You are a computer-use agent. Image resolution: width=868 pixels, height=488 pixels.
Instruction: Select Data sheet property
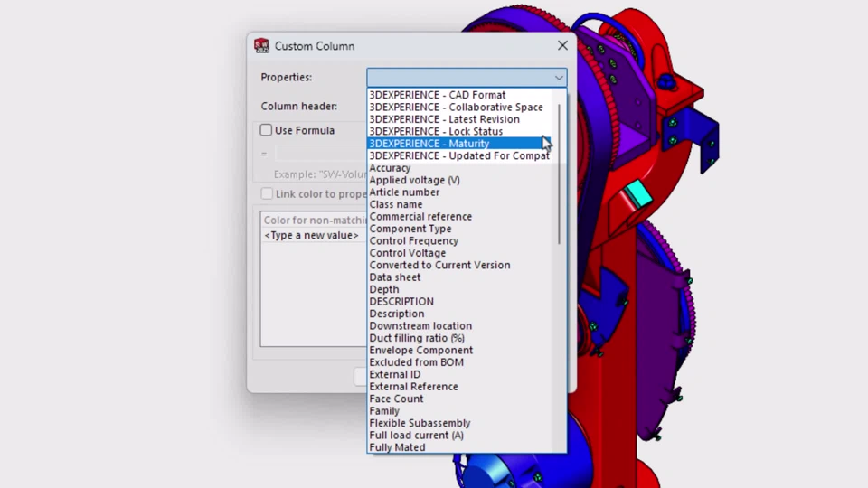[x=459, y=277]
